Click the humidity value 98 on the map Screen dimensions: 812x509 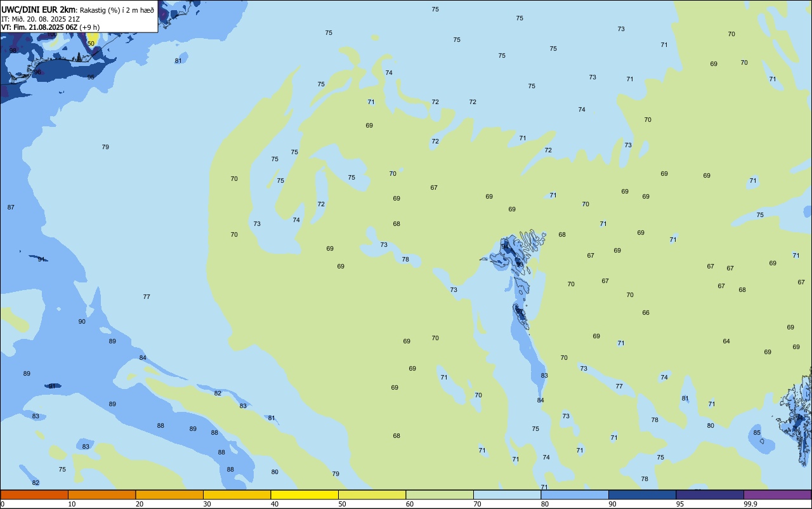tap(13, 50)
